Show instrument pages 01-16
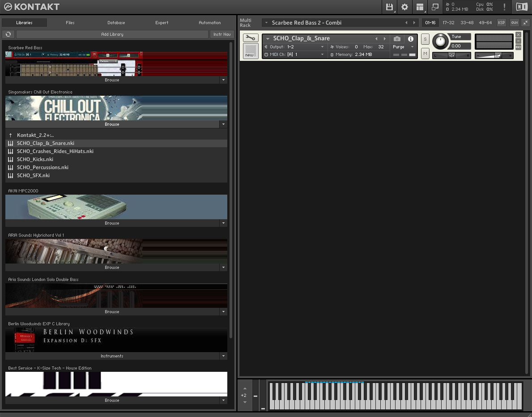The height and width of the screenshot is (417, 532). [430, 23]
